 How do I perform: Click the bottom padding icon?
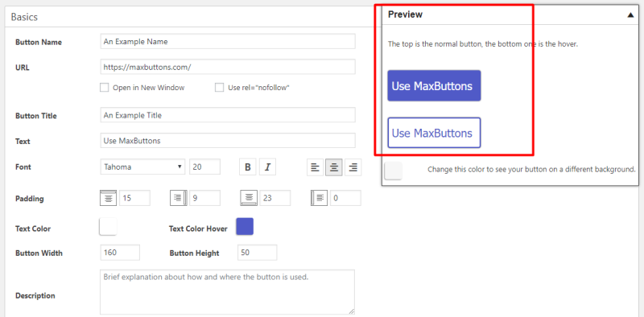[249, 199]
